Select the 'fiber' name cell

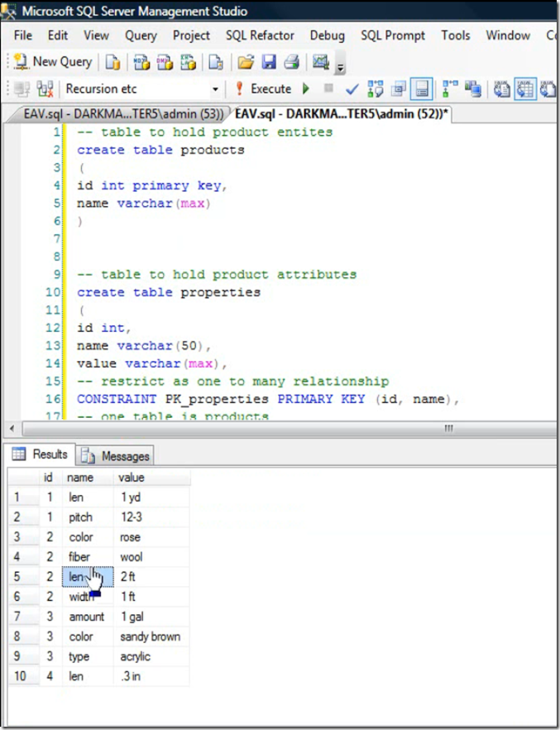pos(88,557)
